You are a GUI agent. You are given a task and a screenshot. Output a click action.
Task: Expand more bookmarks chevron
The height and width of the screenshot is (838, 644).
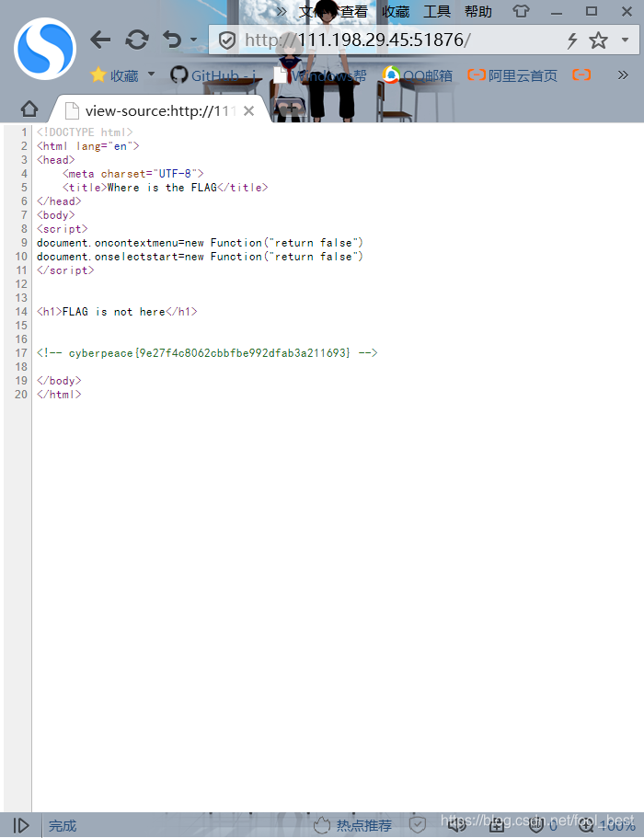(x=623, y=75)
